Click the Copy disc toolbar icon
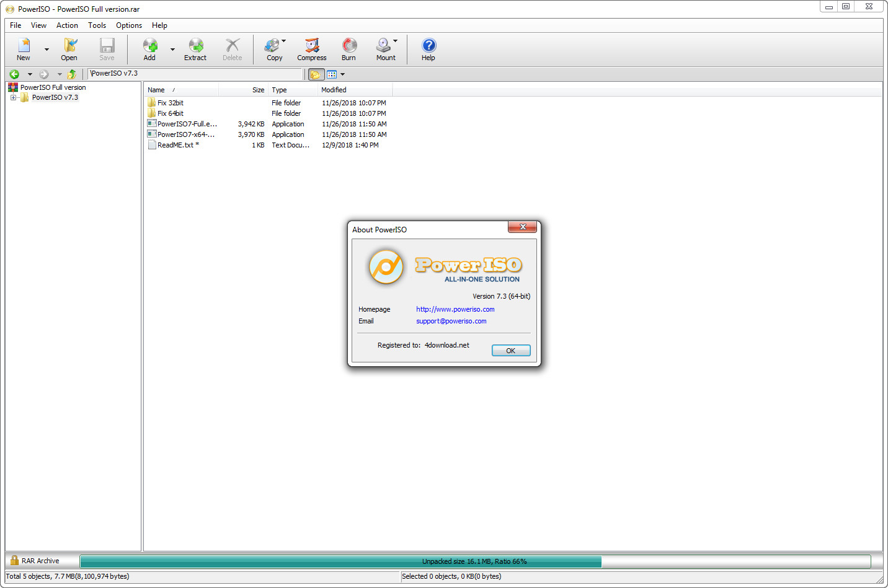The height and width of the screenshot is (588, 888). (x=273, y=49)
